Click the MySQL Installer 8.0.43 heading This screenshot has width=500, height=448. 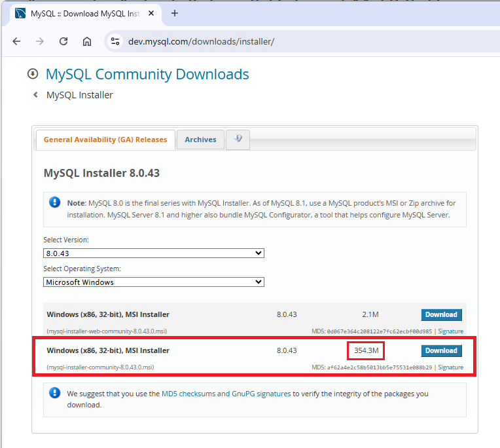[101, 173]
